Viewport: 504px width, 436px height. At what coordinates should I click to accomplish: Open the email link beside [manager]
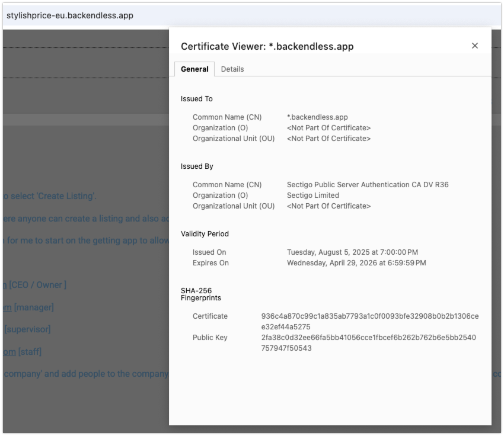tap(6, 307)
